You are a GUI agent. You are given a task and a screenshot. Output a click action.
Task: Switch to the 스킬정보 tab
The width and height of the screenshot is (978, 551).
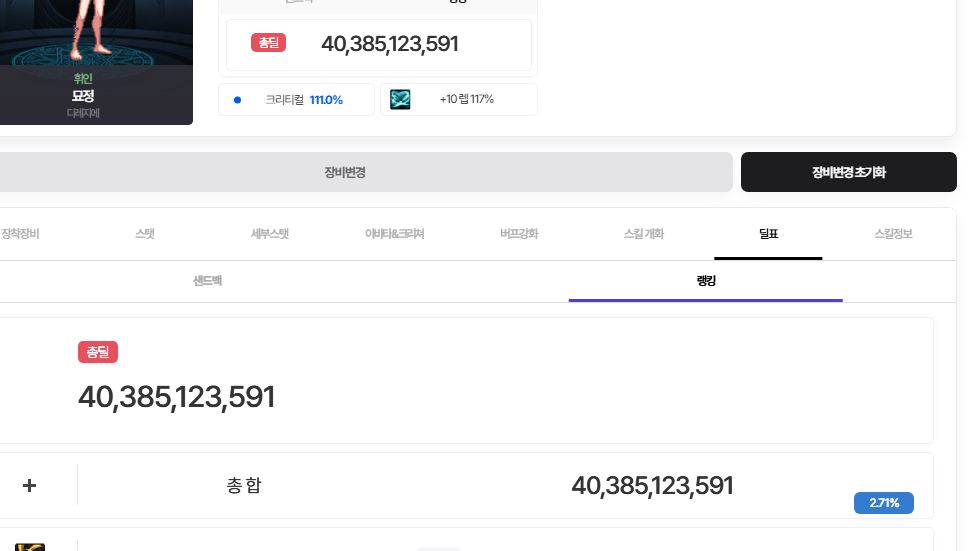click(893, 234)
